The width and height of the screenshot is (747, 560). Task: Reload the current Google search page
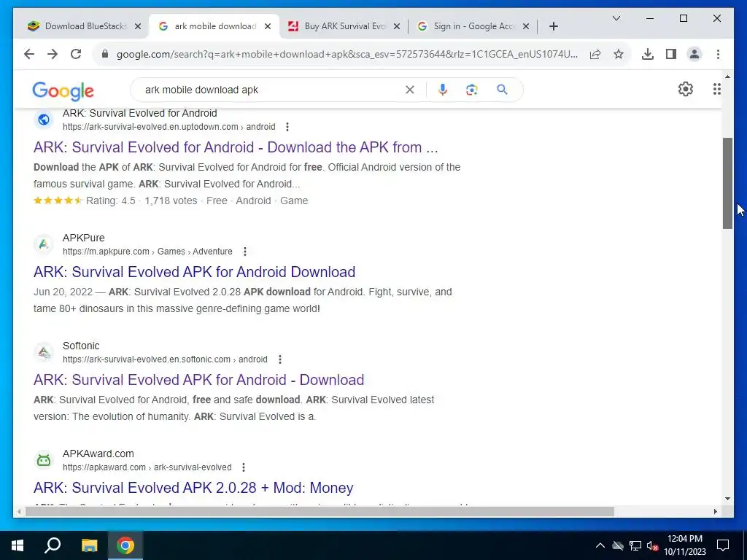(x=76, y=54)
